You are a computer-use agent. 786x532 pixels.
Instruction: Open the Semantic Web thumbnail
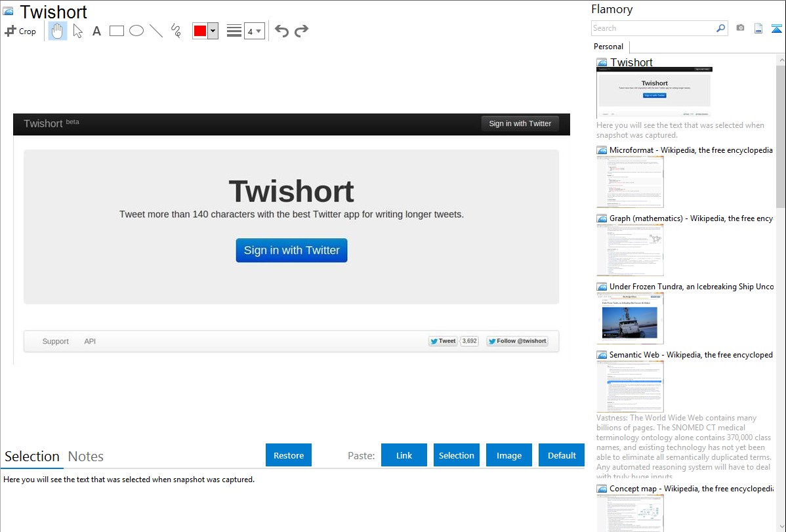click(x=630, y=386)
